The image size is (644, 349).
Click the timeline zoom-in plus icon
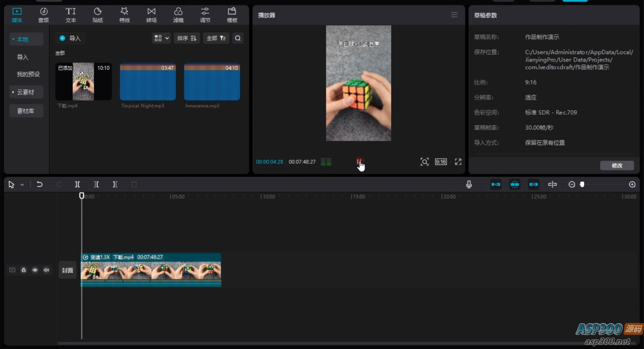point(632,185)
